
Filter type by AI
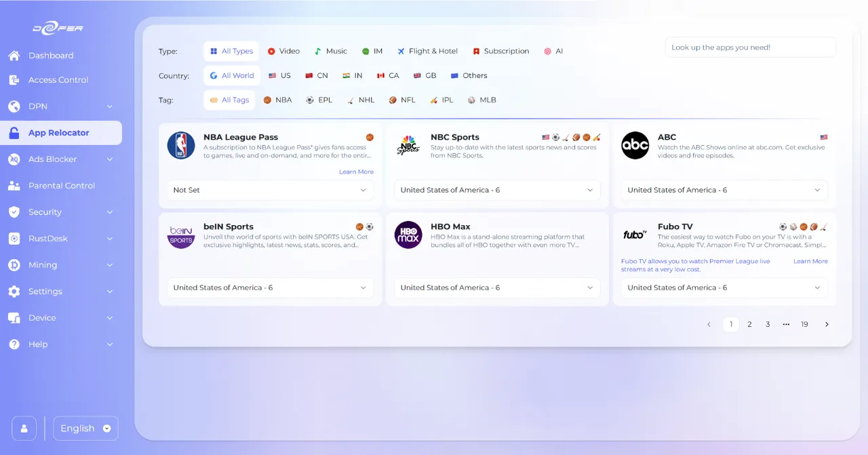click(553, 51)
